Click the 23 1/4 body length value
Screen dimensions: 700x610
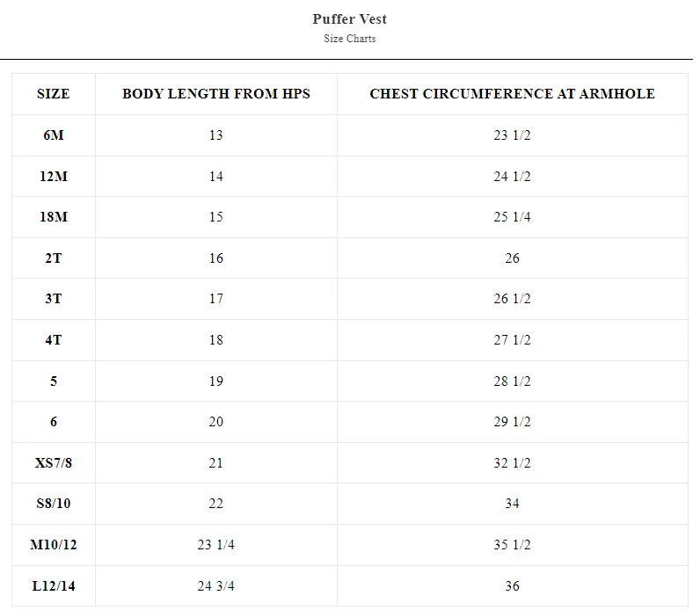[216, 545]
